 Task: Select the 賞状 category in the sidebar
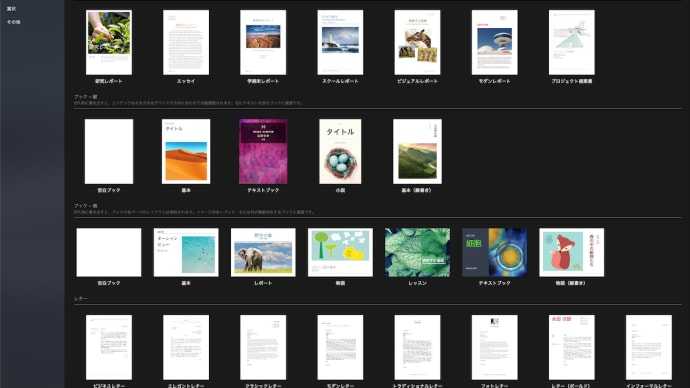click(11, 9)
